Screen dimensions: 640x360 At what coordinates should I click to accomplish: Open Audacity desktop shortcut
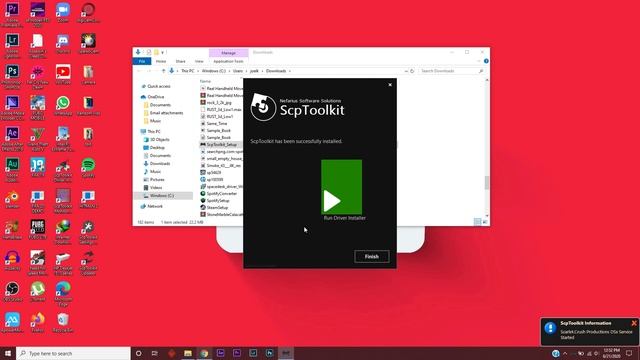click(12, 260)
